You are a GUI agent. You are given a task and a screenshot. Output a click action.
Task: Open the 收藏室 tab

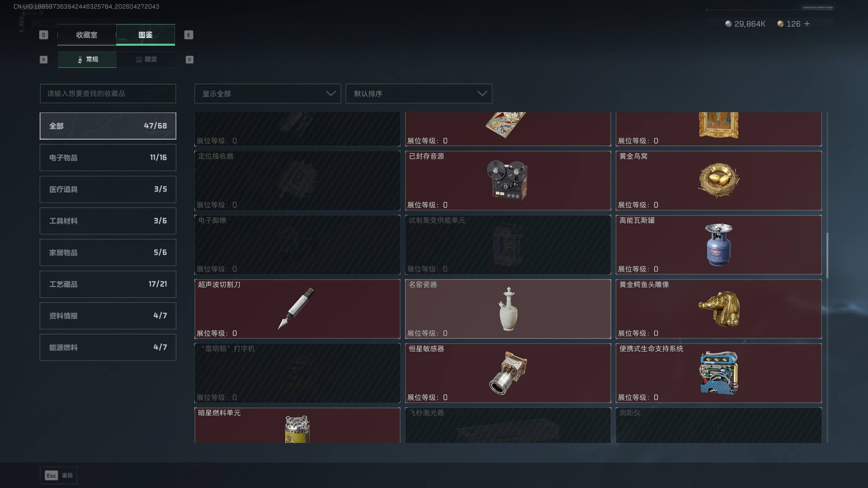click(x=87, y=35)
